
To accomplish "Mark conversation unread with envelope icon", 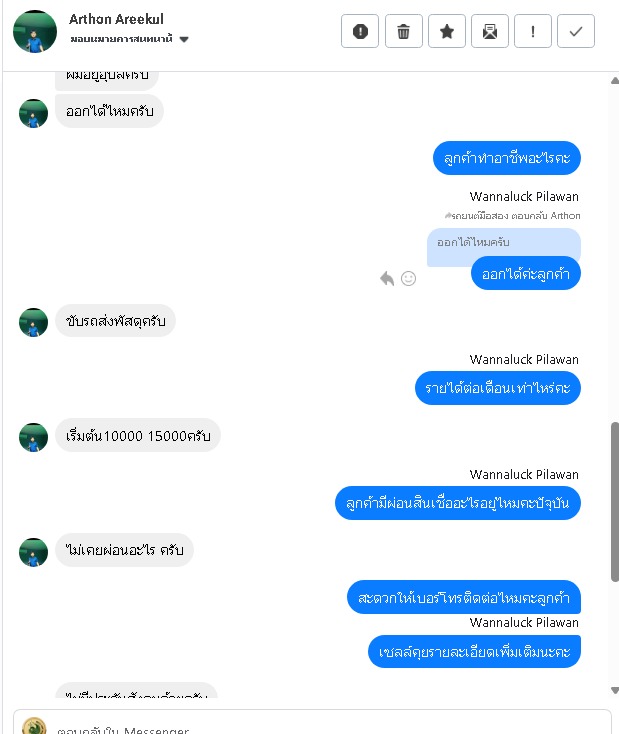I will (490, 31).
